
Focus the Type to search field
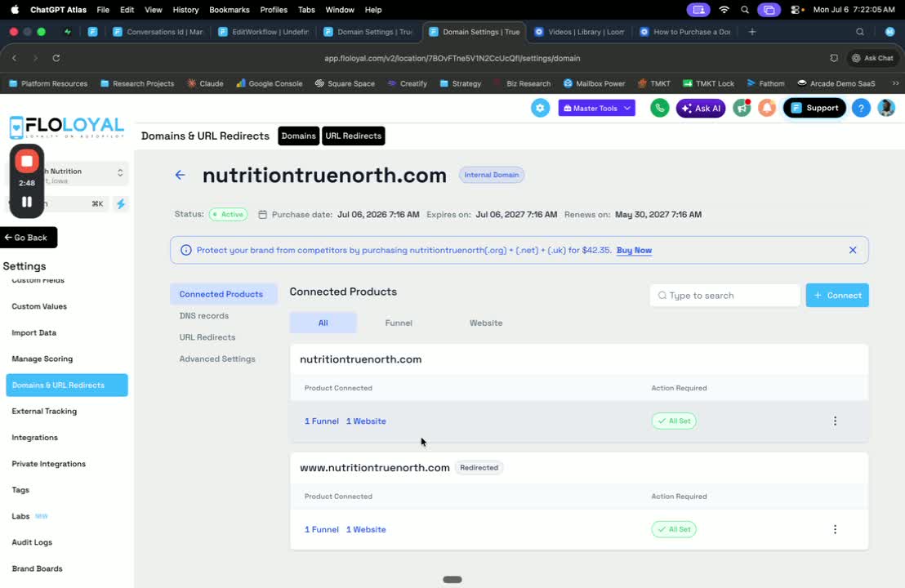click(724, 295)
